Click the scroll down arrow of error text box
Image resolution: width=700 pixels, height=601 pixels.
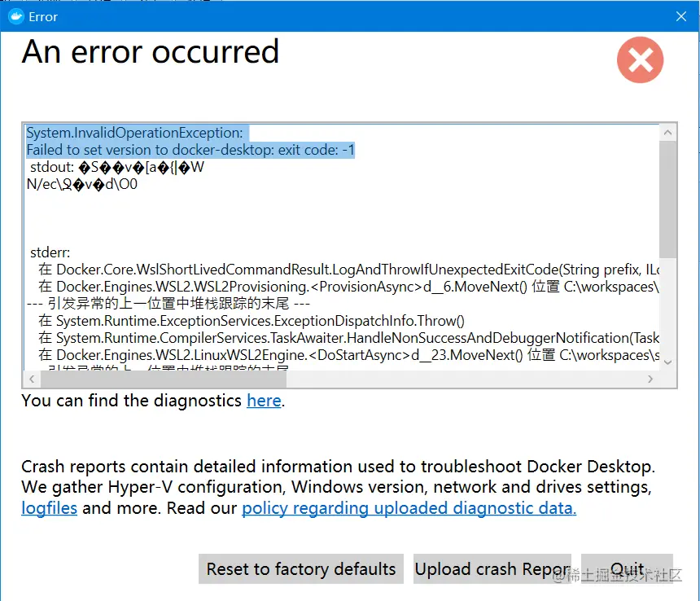pos(668,362)
